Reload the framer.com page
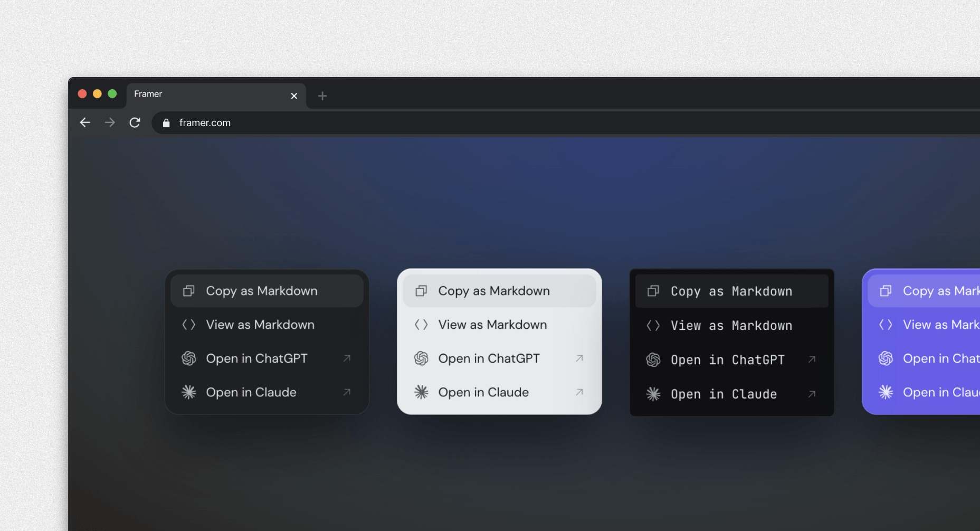Screen dimensions: 980x531 pos(135,122)
